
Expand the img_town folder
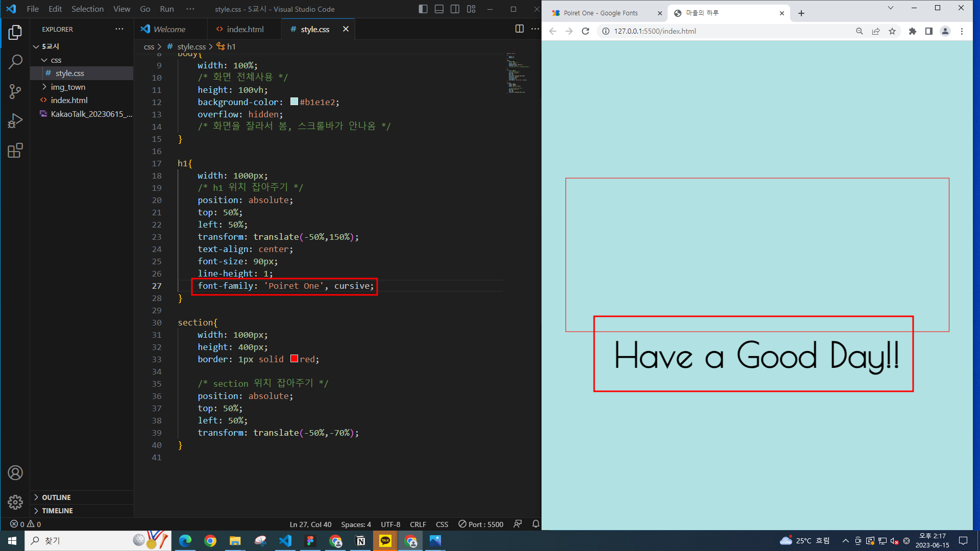[68, 87]
